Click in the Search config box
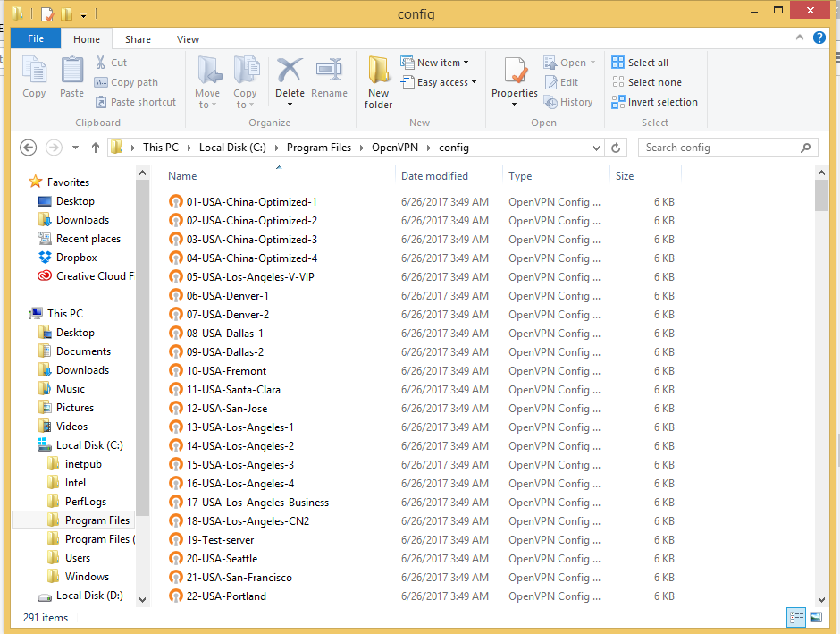 tap(728, 148)
